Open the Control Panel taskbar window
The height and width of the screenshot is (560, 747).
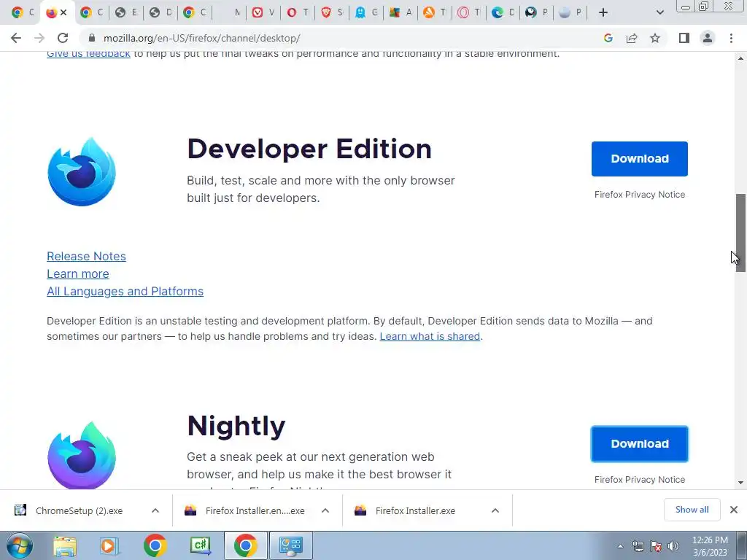pos(291,545)
